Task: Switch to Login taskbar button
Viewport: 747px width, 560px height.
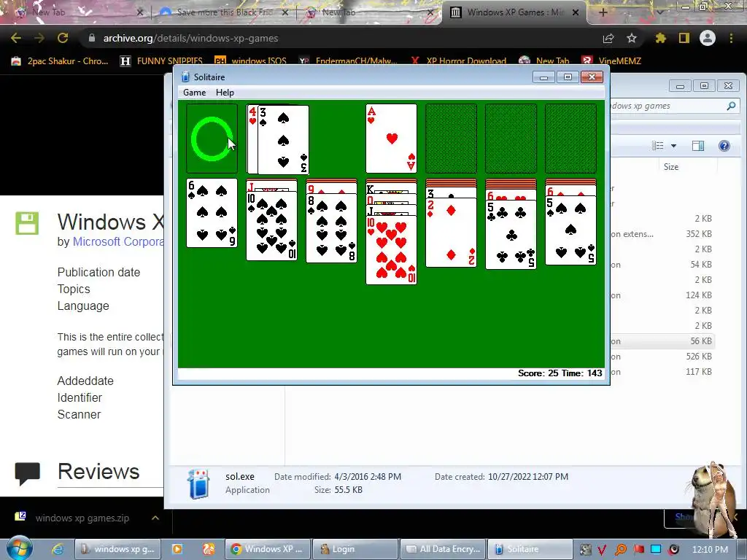Action: click(x=355, y=549)
